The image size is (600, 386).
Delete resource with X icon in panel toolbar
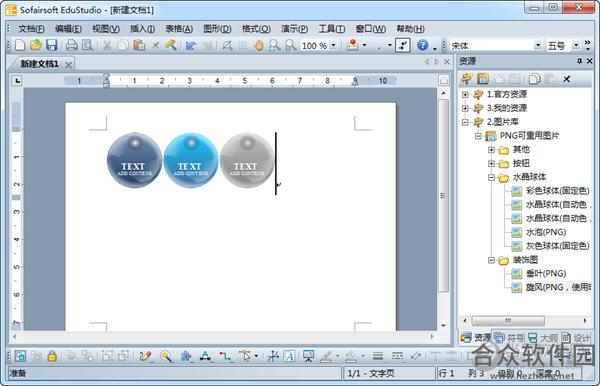(567, 79)
